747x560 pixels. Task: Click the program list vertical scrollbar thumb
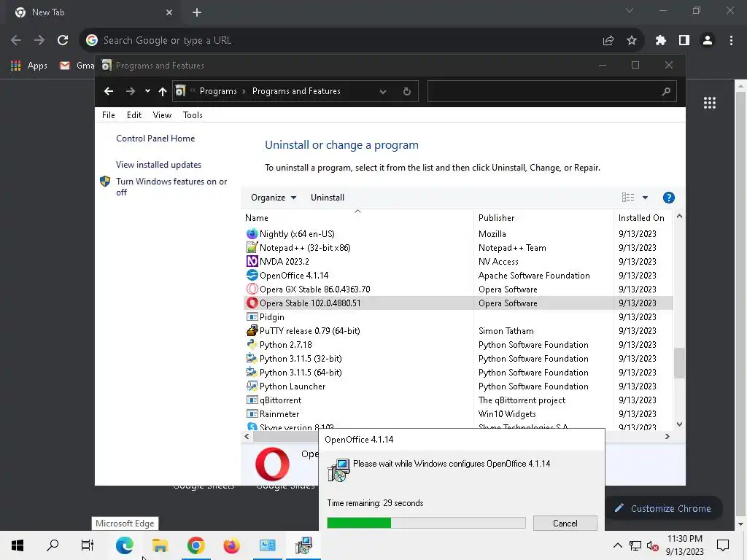pyautogui.click(x=679, y=363)
